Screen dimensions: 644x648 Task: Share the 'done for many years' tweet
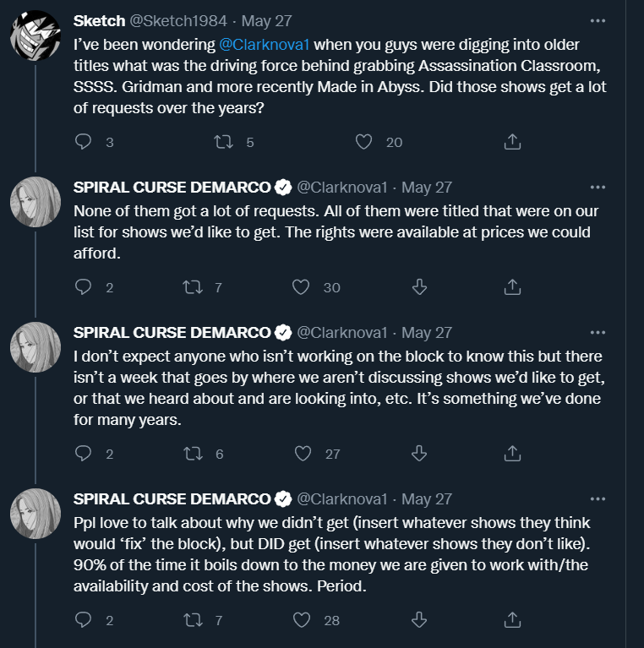coord(512,454)
